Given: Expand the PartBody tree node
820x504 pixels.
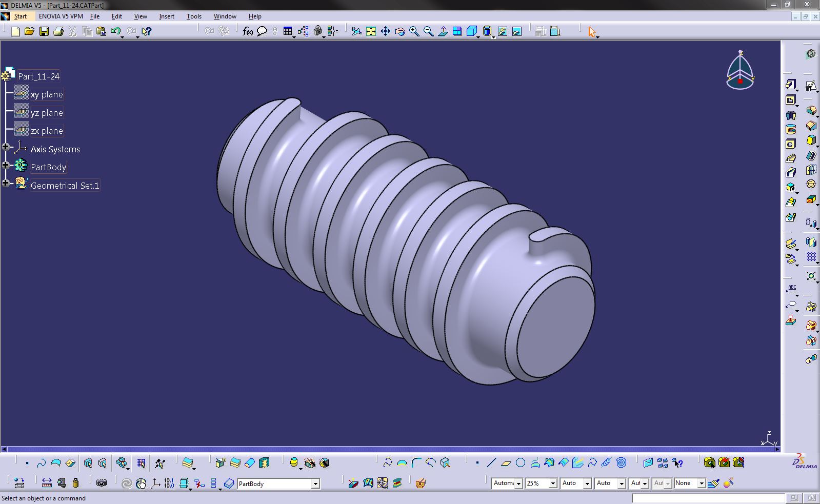Looking at the screenshot, I should click(x=6, y=165).
